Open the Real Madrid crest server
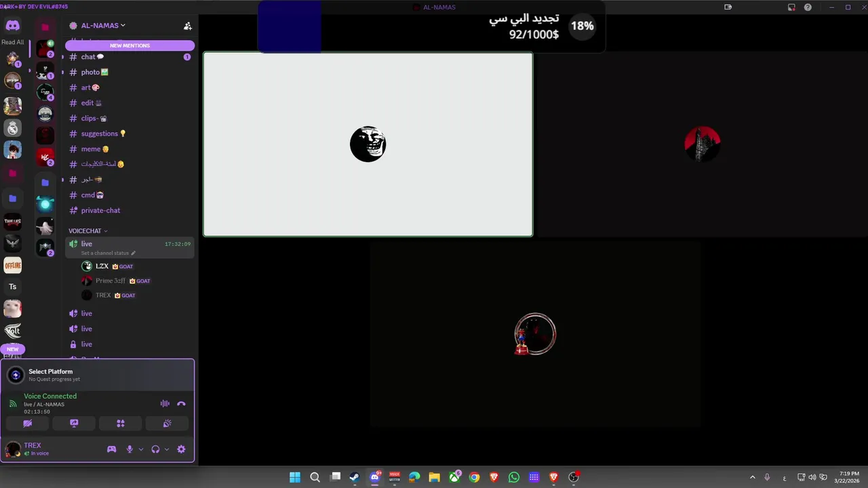 coord(12,128)
